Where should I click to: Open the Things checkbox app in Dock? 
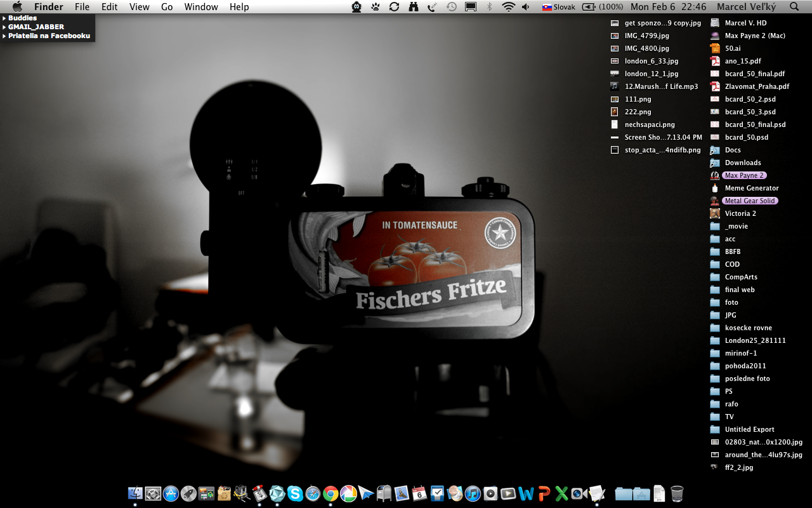[x=437, y=493]
